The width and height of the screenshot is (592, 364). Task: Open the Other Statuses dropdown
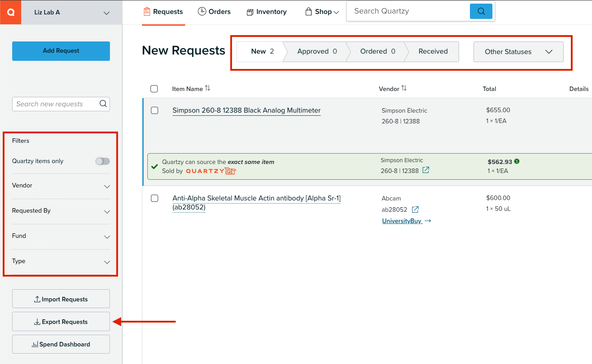click(519, 52)
